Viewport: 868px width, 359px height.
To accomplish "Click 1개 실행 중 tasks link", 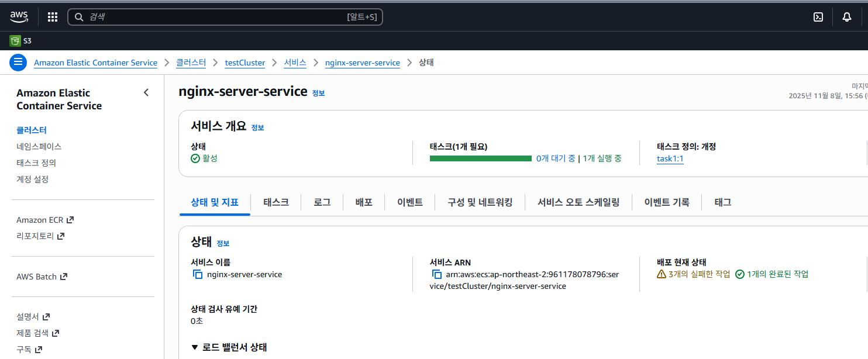I will pyautogui.click(x=602, y=158).
